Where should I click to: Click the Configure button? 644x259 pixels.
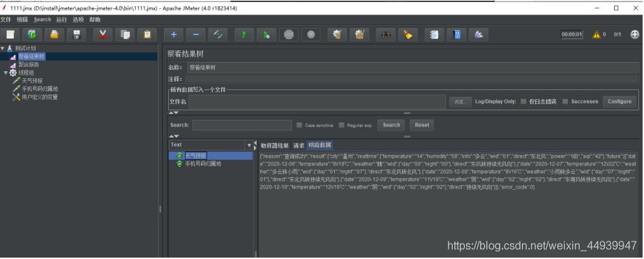(x=620, y=101)
